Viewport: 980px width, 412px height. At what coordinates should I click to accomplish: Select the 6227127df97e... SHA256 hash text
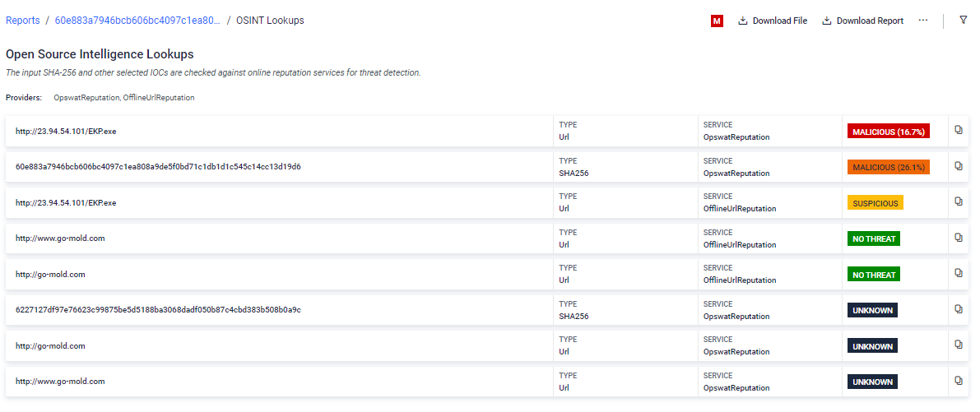click(158, 310)
